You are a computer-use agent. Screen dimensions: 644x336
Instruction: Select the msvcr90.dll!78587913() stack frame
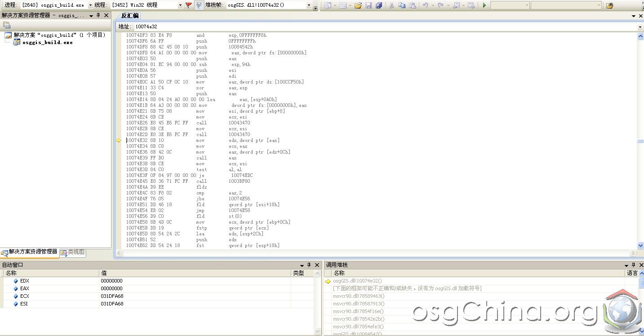point(359,304)
